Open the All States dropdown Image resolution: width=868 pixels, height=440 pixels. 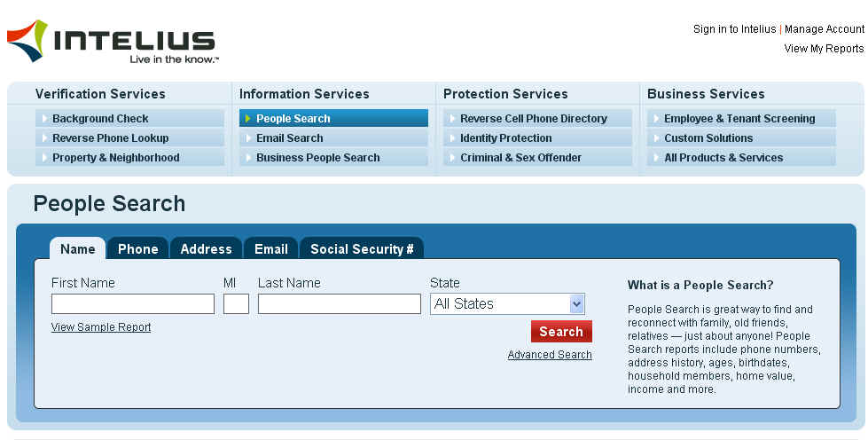507,303
